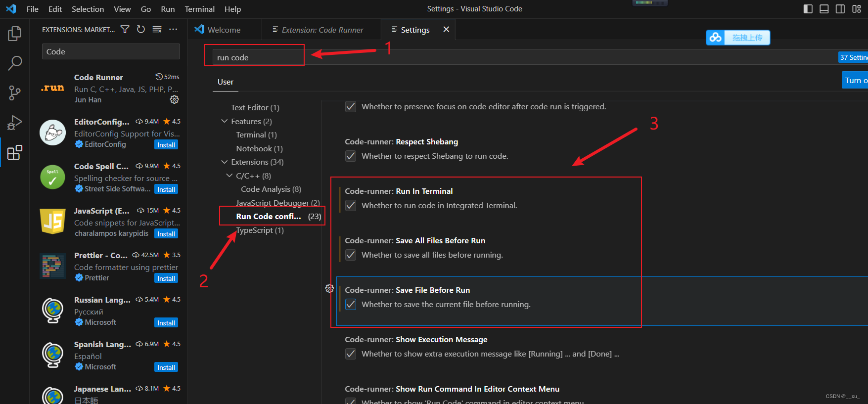This screenshot has width=868, height=404.
Task: Click EditorConfig mouse logo
Action: pos(52,133)
